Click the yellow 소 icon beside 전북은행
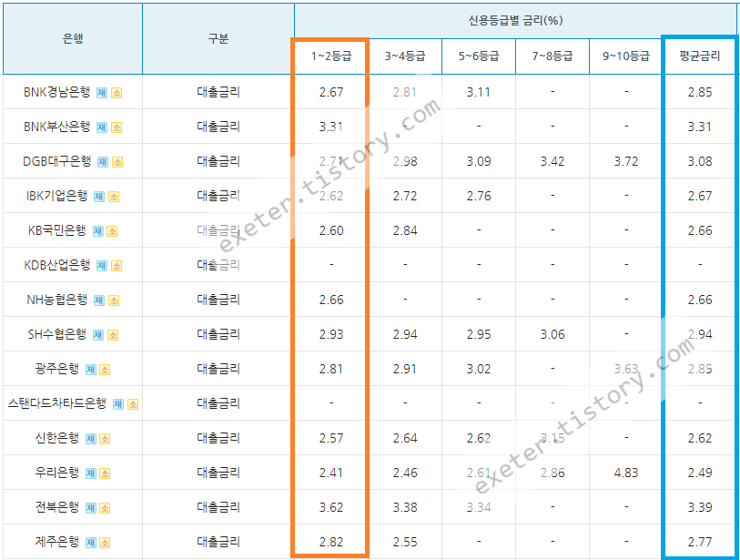The image size is (740, 560). [x=105, y=508]
